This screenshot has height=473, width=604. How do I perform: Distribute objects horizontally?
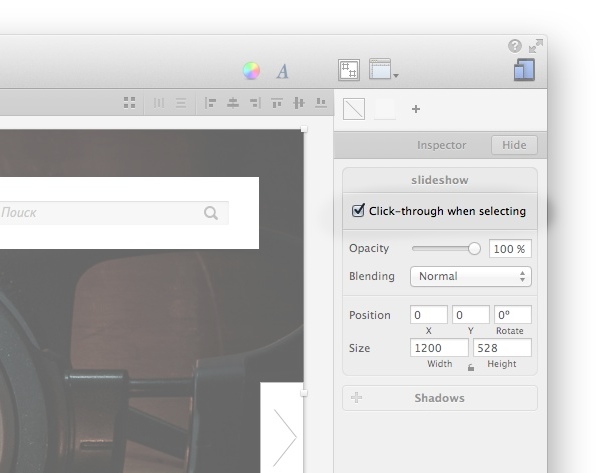[159, 103]
